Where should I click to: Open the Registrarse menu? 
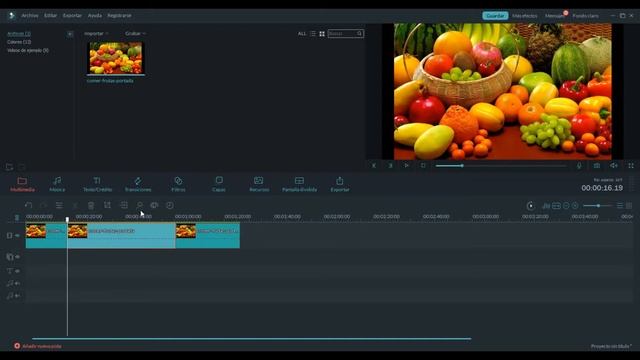119,16
